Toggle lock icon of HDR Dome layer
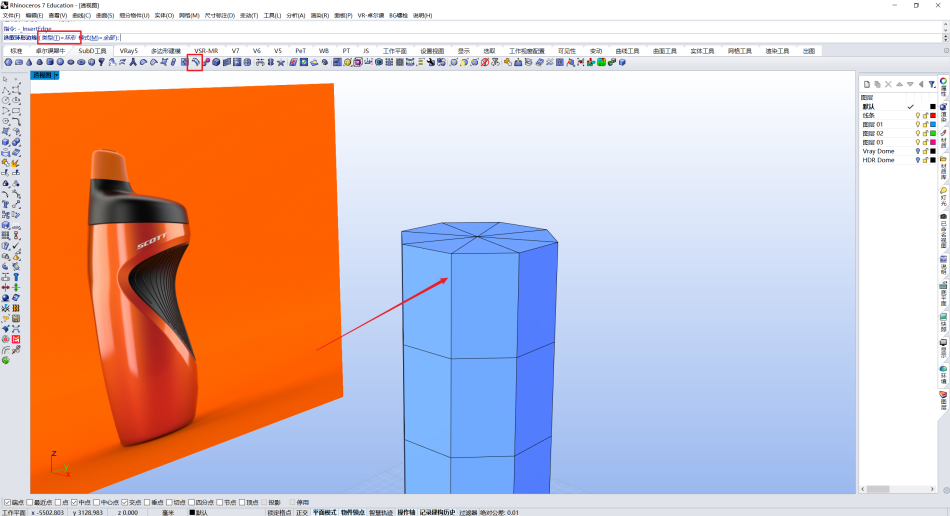The height and width of the screenshot is (516, 950). [925, 160]
